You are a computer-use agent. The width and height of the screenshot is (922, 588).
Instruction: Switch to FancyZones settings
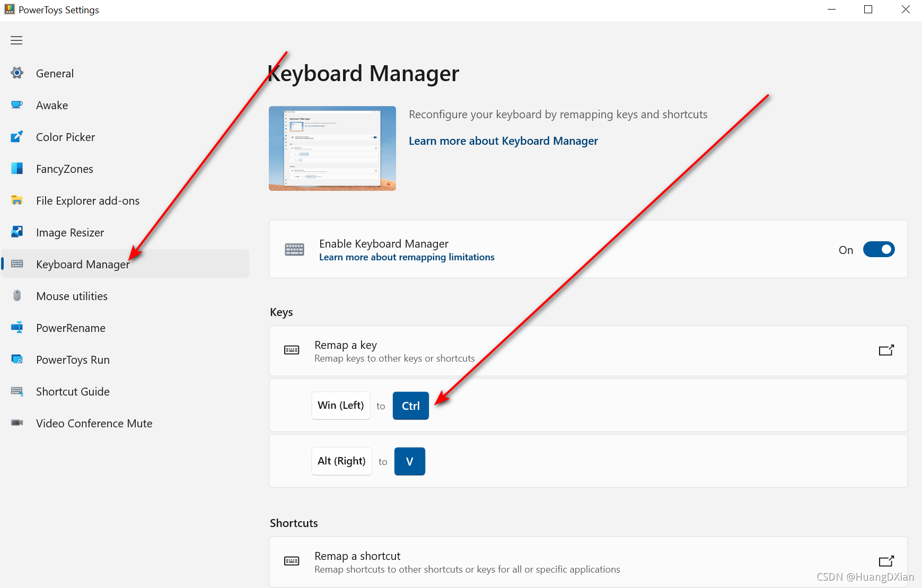[125, 169]
